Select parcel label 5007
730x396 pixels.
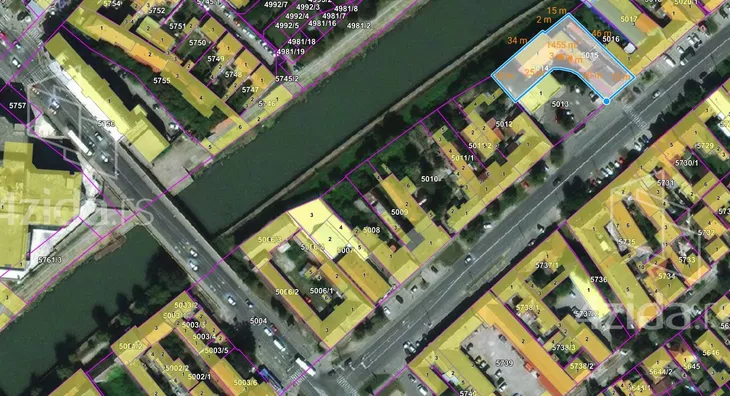[x=345, y=250]
